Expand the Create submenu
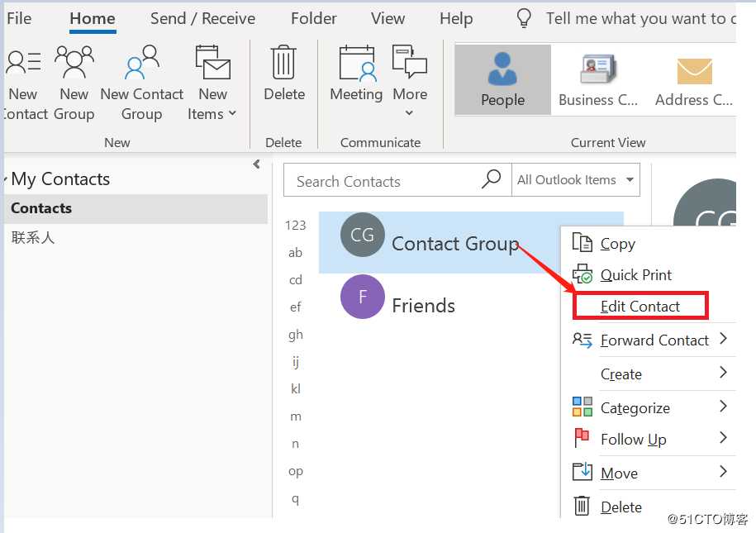Image resolution: width=756 pixels, height=533 pixels. (649, 374)
